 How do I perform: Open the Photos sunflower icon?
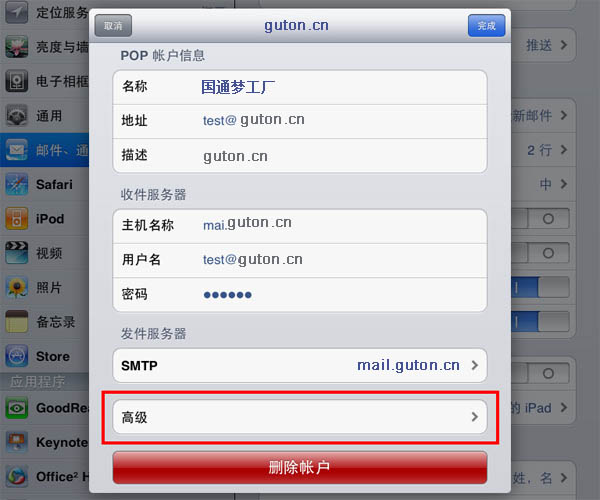pyautogui.click(x=16, y=287)
